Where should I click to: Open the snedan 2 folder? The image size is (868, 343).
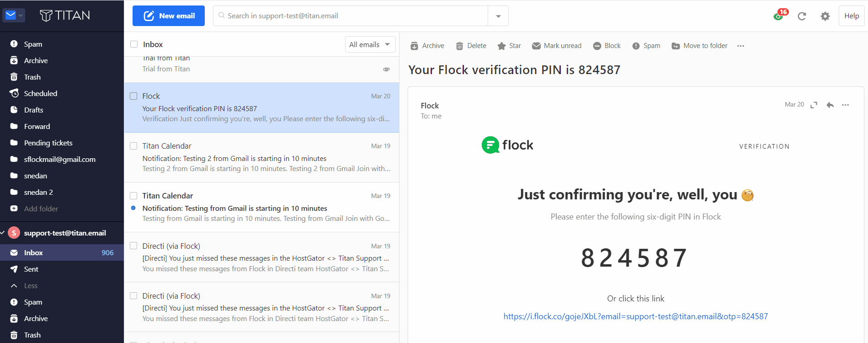[x=38, y=192]
